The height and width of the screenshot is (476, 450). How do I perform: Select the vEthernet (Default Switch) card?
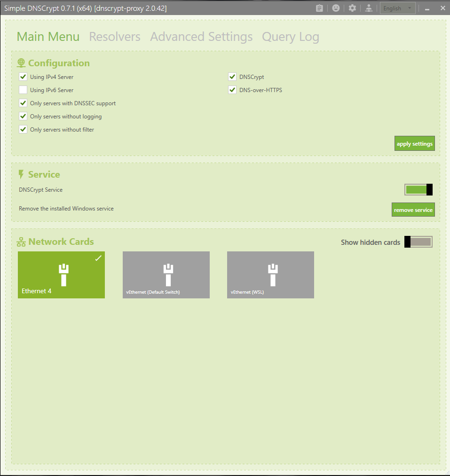(166, 275)
